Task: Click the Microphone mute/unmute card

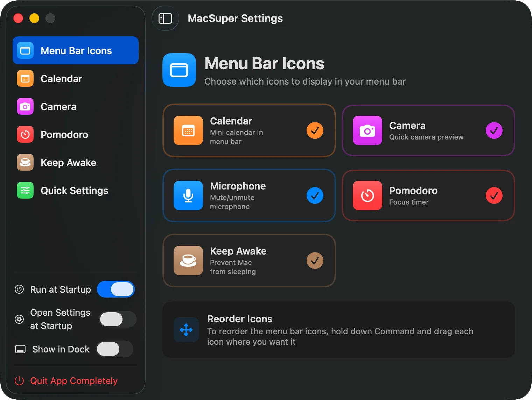Action: 249,195
